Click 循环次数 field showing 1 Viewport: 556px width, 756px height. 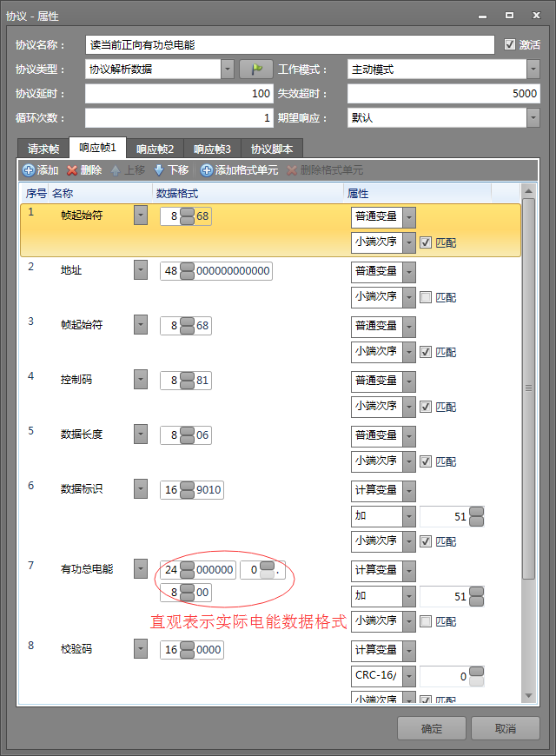pos(179,117)
